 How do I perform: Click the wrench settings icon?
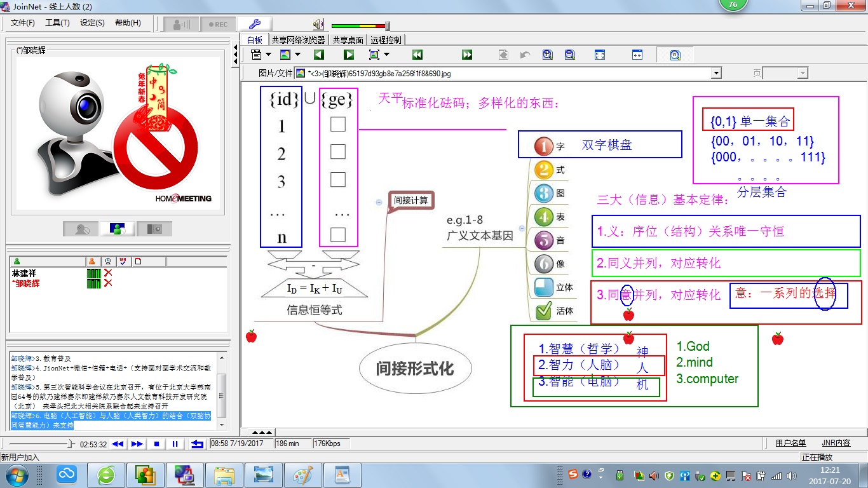[x=255, y=24]
